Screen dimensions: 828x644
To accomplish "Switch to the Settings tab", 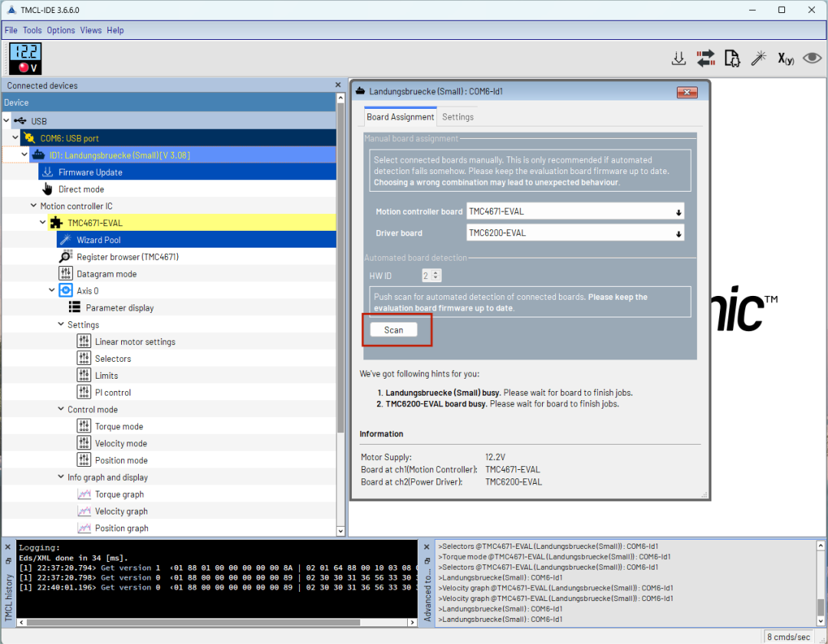I will (x=458, y=117).
